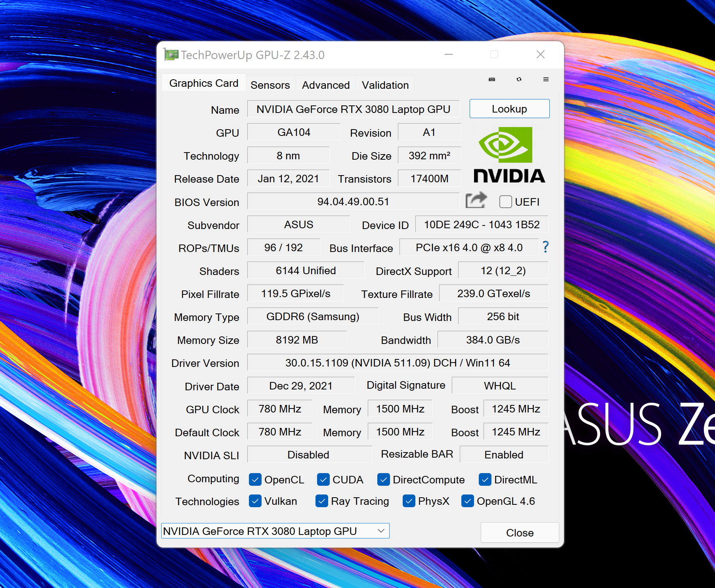Close GPU-Z with the title bar X
The width and height of the screenshot is (715, 588).
(541, 54)
